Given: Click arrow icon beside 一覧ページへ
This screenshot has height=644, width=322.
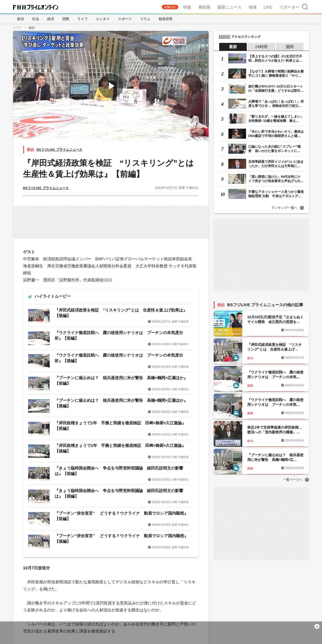Looking at the screenshot, I should coord(307,480).
